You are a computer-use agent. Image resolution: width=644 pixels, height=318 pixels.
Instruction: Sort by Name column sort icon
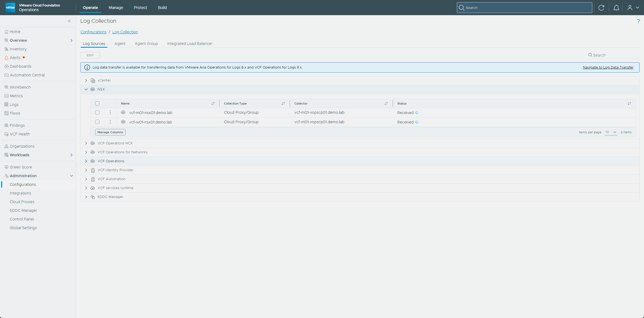[213, 103]
